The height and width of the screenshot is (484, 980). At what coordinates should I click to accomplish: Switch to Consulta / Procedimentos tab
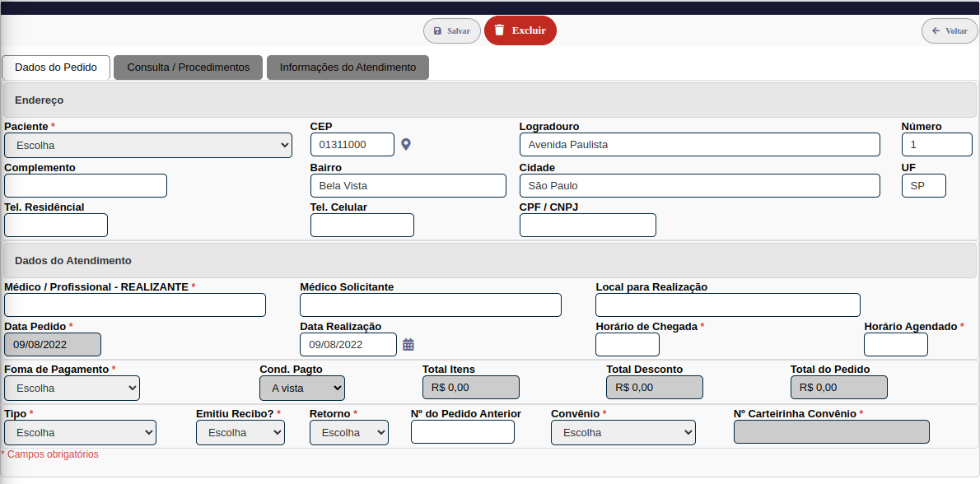point(188,67)
